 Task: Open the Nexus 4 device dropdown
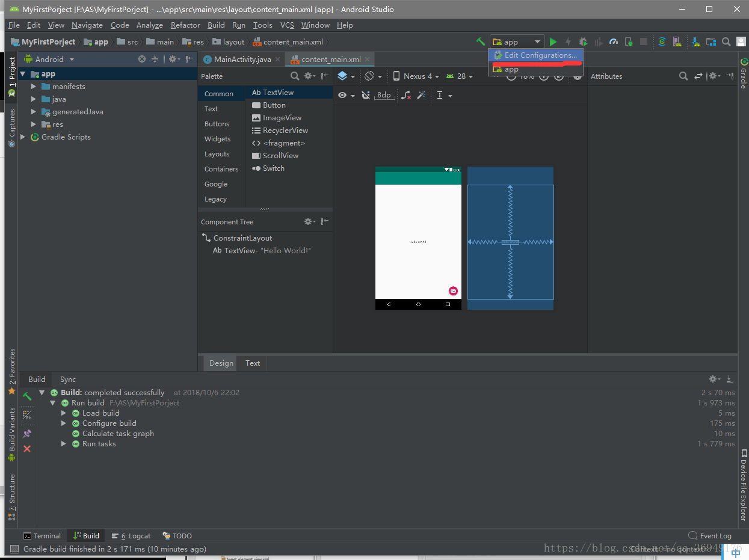point(416,76)
